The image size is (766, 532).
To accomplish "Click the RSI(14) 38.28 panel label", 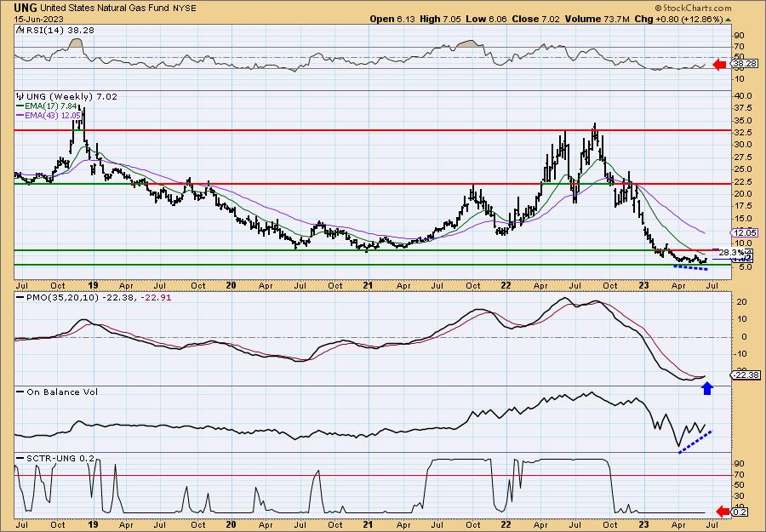I will pyautogui.click(x=59, y=31).
